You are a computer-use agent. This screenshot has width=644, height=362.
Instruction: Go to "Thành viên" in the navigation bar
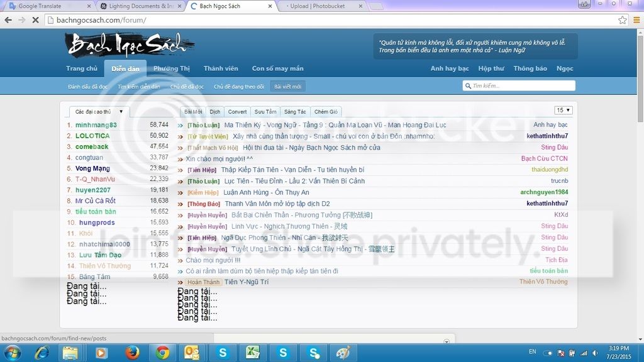point(221,69)
